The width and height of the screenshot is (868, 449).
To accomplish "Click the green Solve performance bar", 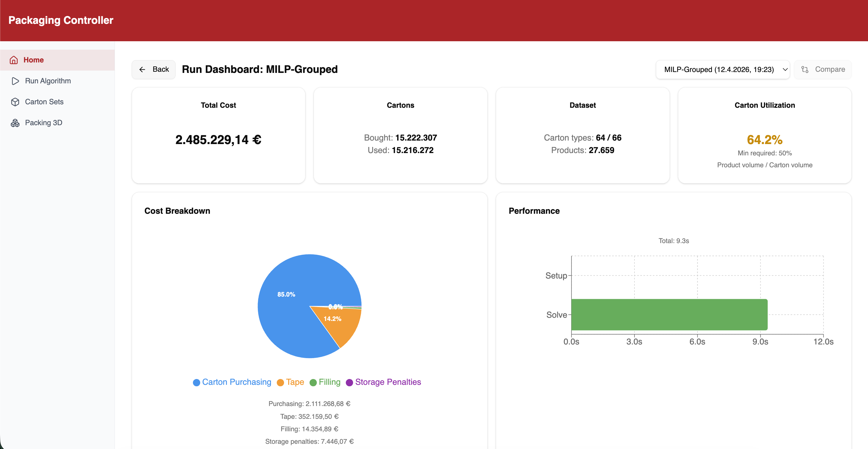I will [669, 315].
